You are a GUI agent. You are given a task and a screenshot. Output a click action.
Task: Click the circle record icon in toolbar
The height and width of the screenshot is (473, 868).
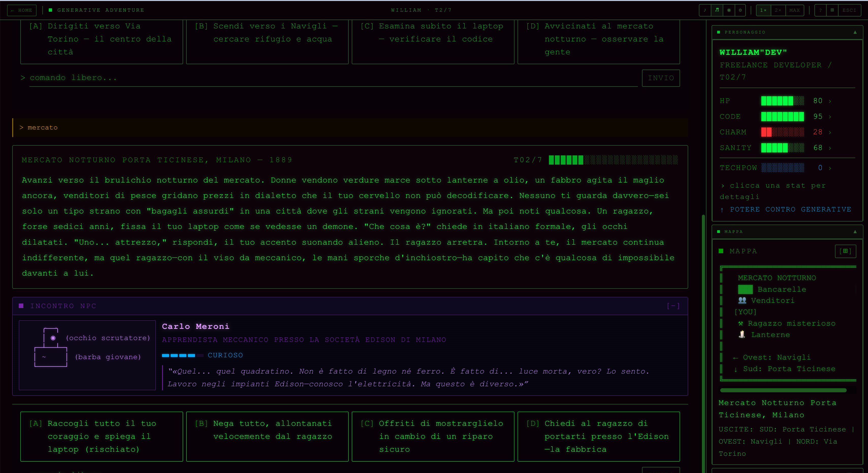[x=729, y=10]
